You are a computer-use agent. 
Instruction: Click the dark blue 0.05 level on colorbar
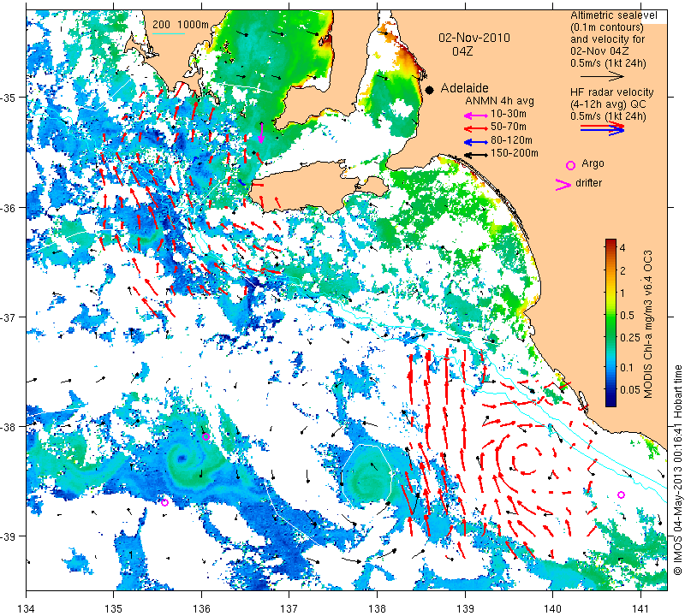click(611, 389)
